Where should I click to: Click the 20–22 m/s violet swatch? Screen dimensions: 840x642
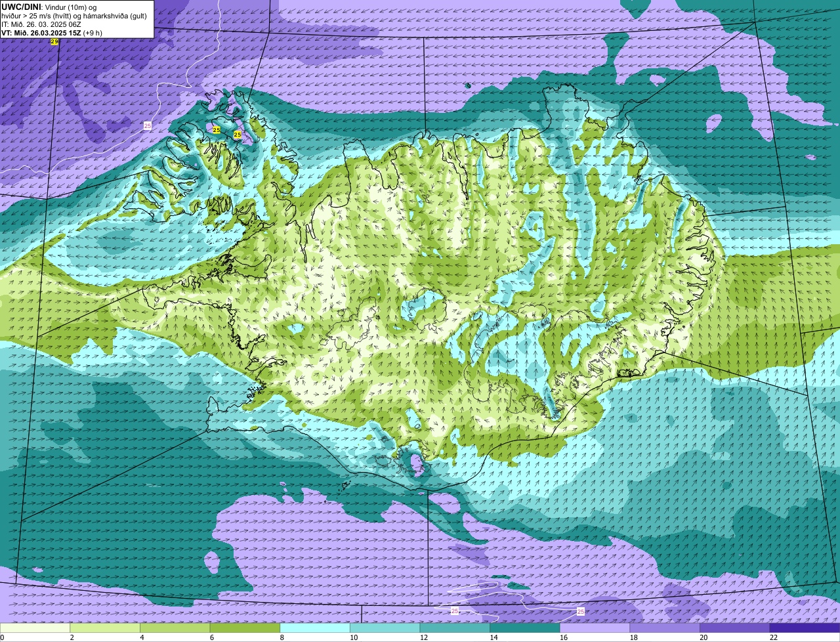(x=735, y=628)
